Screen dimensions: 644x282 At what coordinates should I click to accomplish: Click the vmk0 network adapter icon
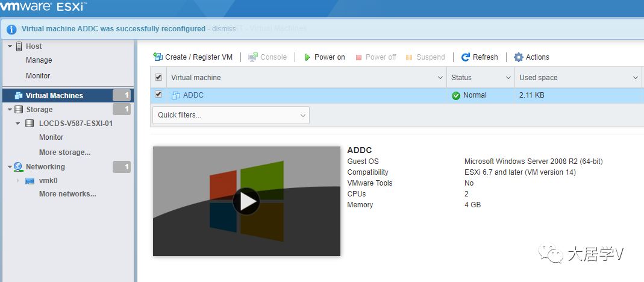(x=30, y=181)
